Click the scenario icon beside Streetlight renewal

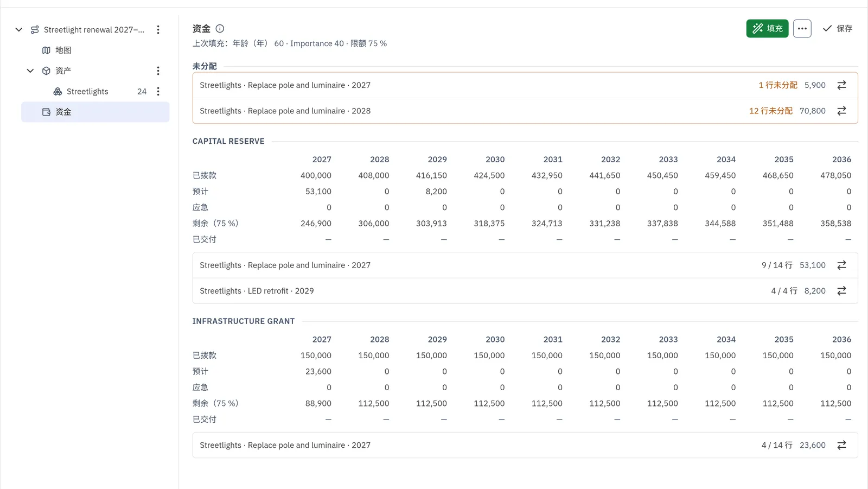pos(35,29)
